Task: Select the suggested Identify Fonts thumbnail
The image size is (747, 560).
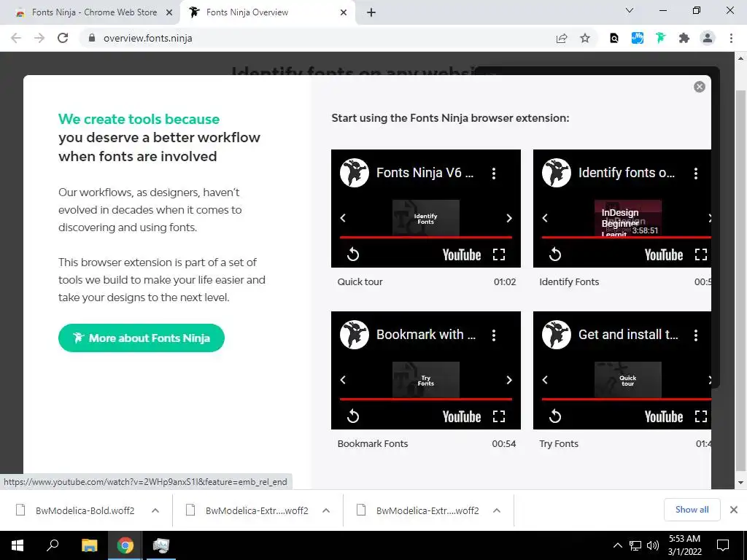Action: point(426,218)
